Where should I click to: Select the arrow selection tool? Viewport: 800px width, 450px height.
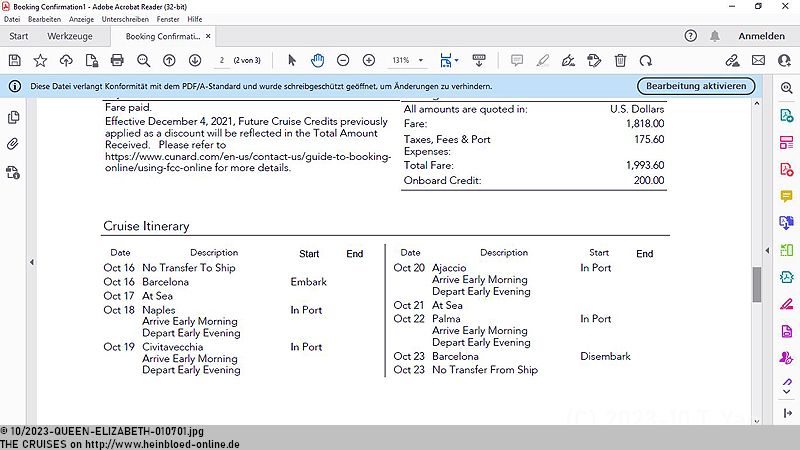click(x=292, y=60)
